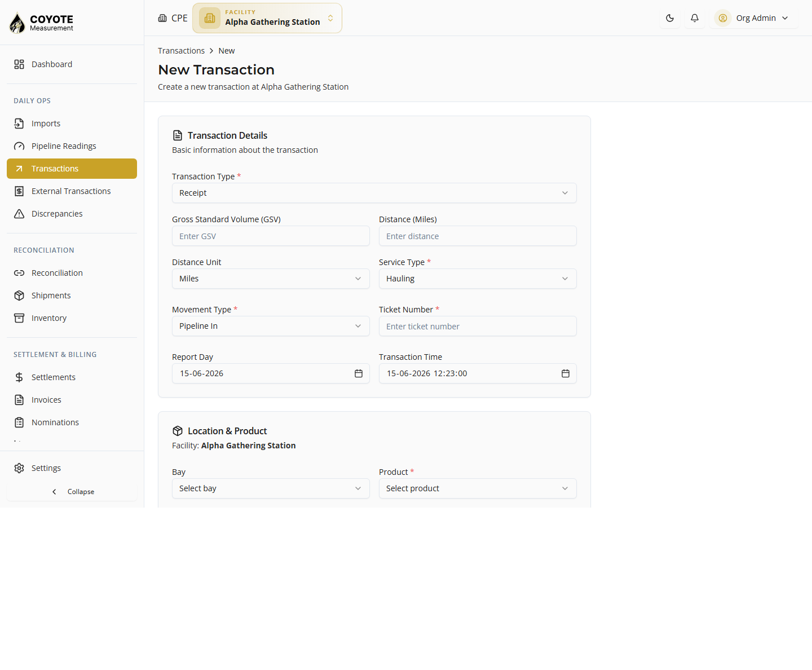The image size is (812, 670).
Task: Click the Transaction Details document icon
Action: coord(178,135)
